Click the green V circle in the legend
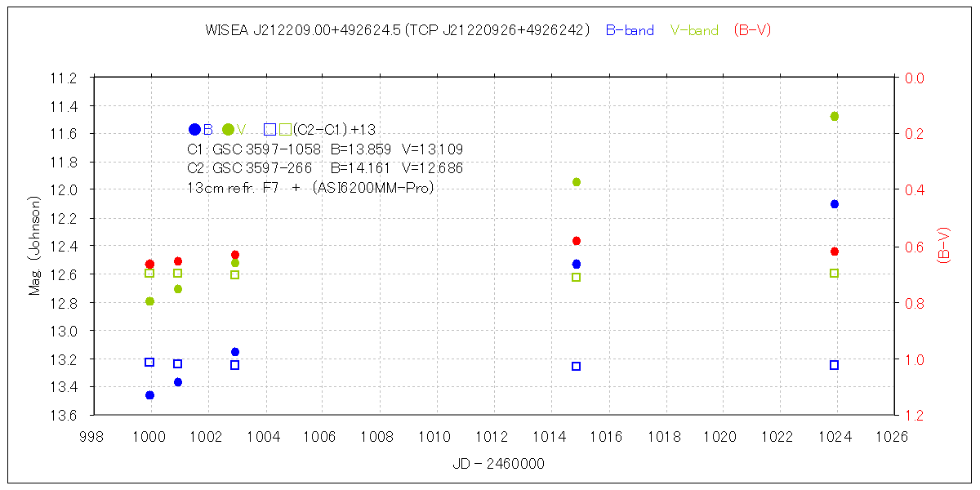Viewport: 980px width, 490px height. tap(228, 129)
